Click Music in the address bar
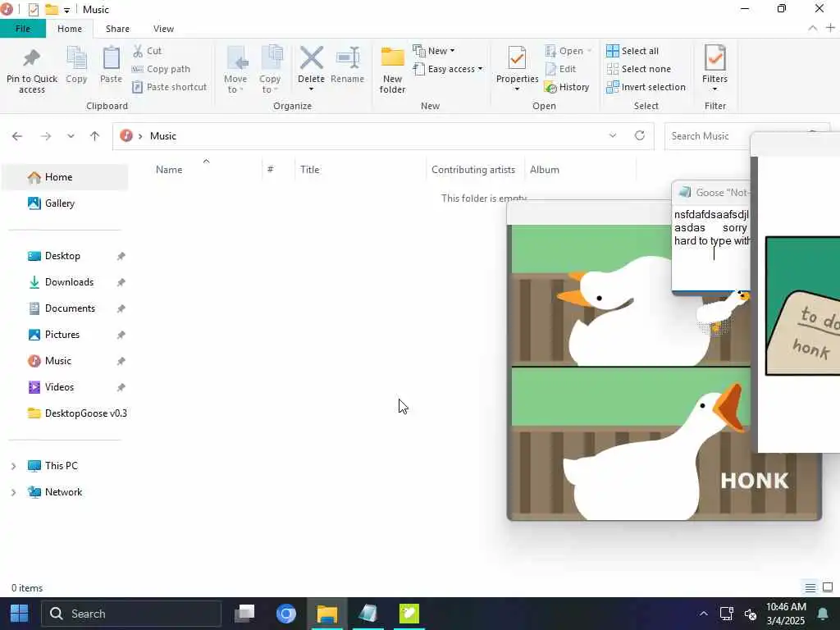Viewport: 840px width, 630px height. [163, 136]
